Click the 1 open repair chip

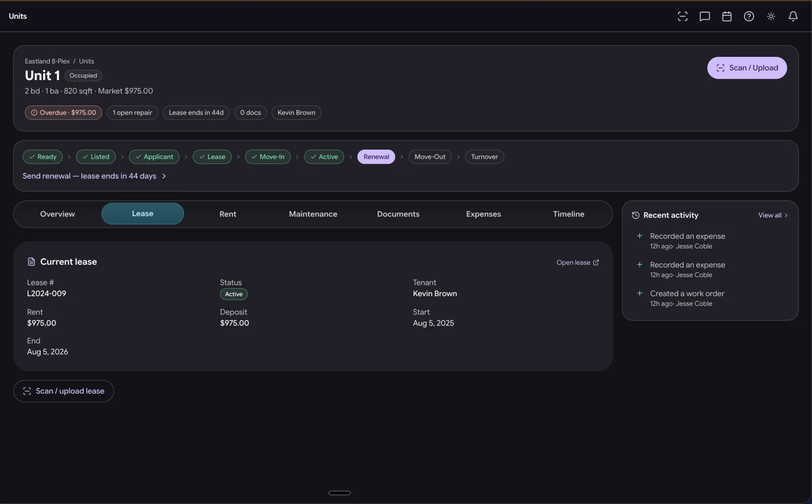point(132,113)
